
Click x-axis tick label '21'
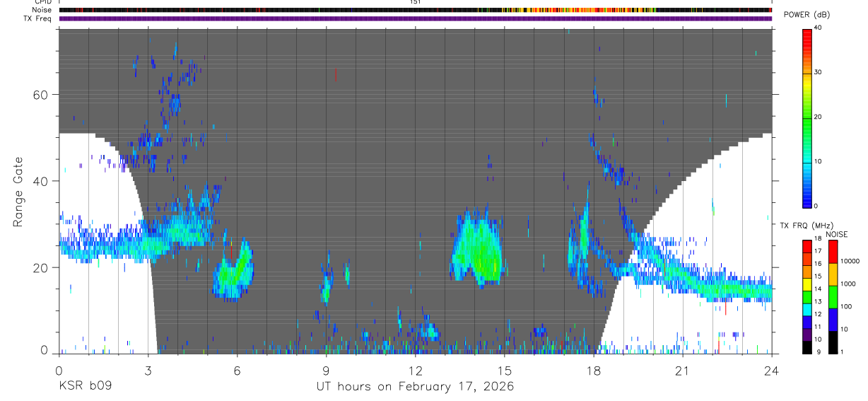point(682,370)
